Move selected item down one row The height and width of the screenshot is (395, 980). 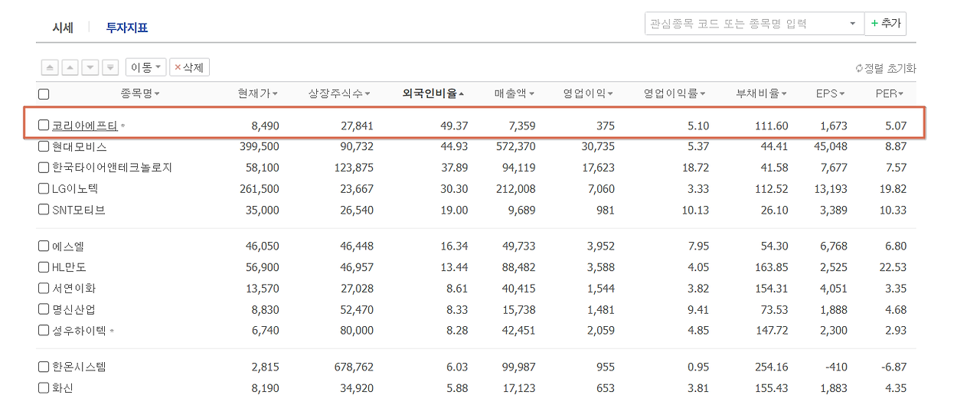point(90,67)
